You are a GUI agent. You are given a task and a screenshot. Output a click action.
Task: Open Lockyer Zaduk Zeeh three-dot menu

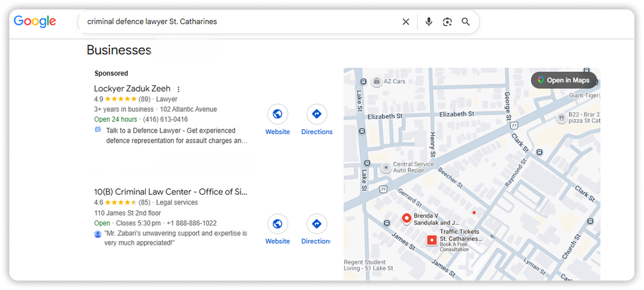178,89
